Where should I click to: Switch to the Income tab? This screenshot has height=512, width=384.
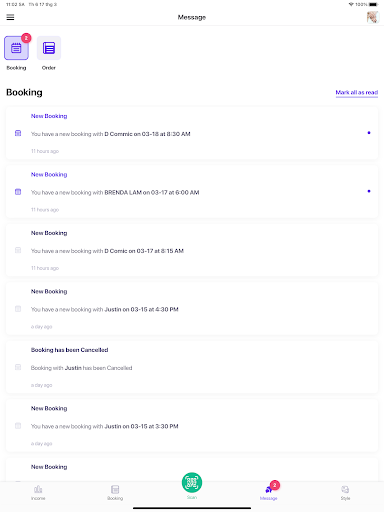[38, 492]
